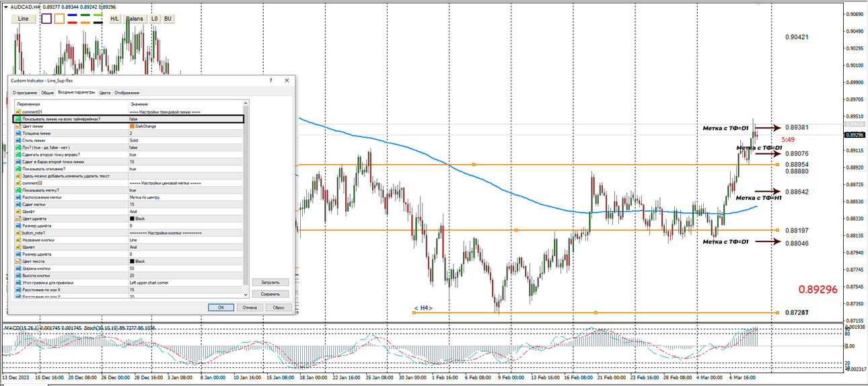Pick the red line style icon

tap(72, 22)
